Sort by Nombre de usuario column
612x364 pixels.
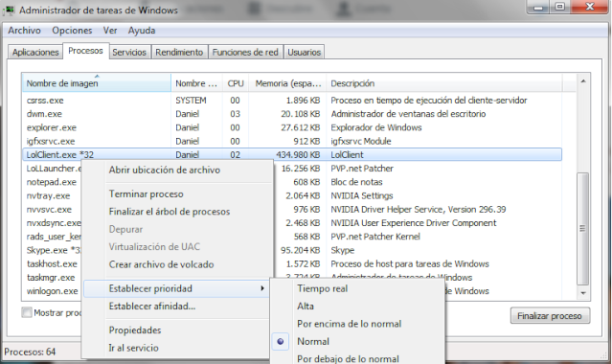pyautogui.click(x=196, y=83)
